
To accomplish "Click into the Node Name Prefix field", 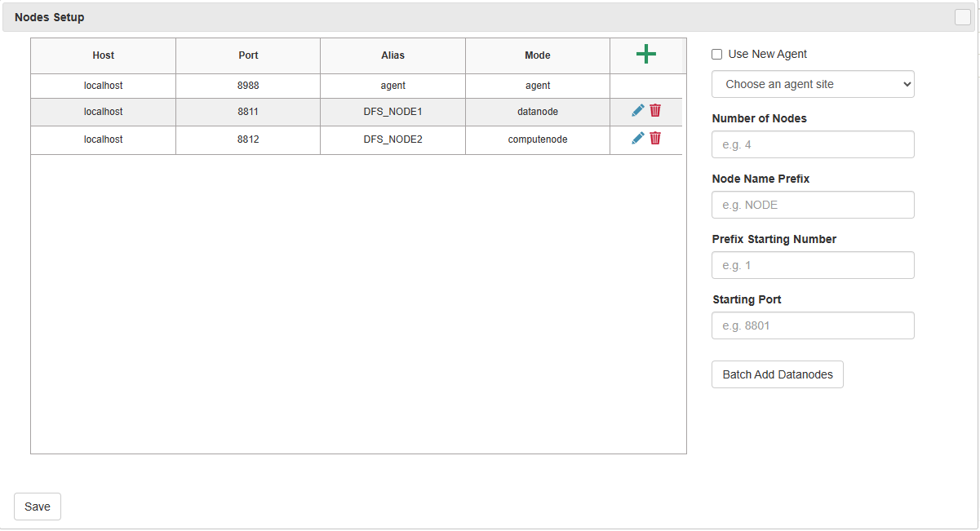I will pos(813,205).
